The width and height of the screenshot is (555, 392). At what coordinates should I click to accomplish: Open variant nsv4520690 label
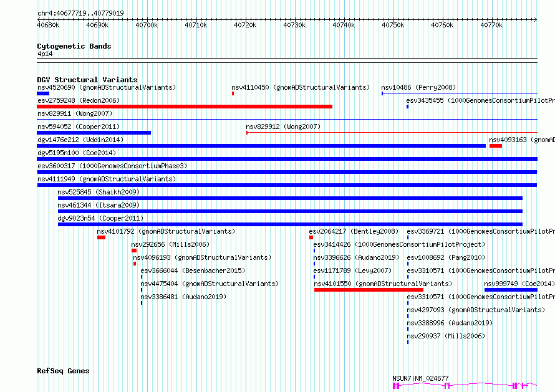[x=107, y=87]
